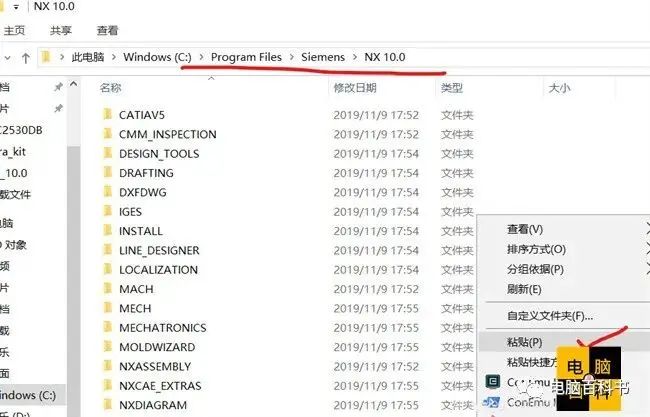The width and height of the screenshot is (650, 417).
Task: Select the MECHATRONICS folder name
Action: (162, 327)
